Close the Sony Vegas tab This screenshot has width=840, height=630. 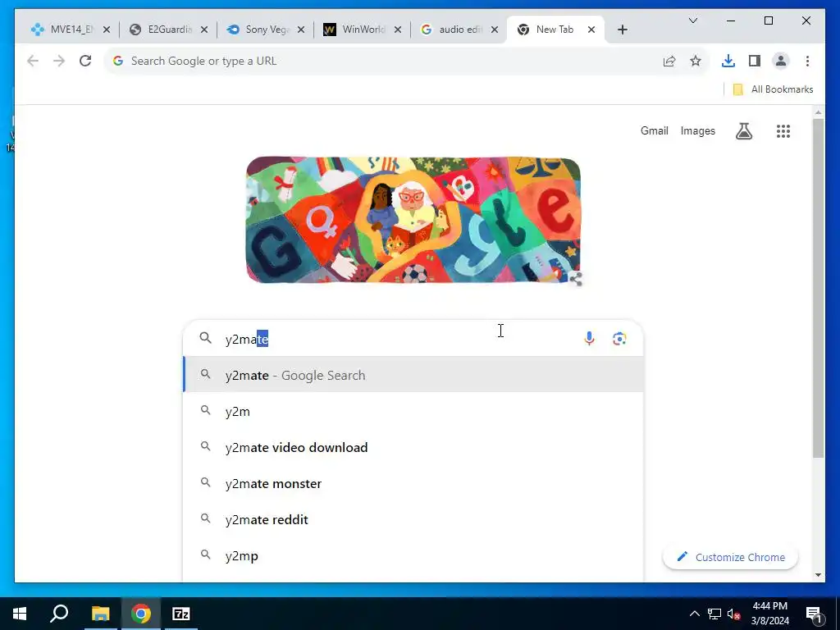301,30
